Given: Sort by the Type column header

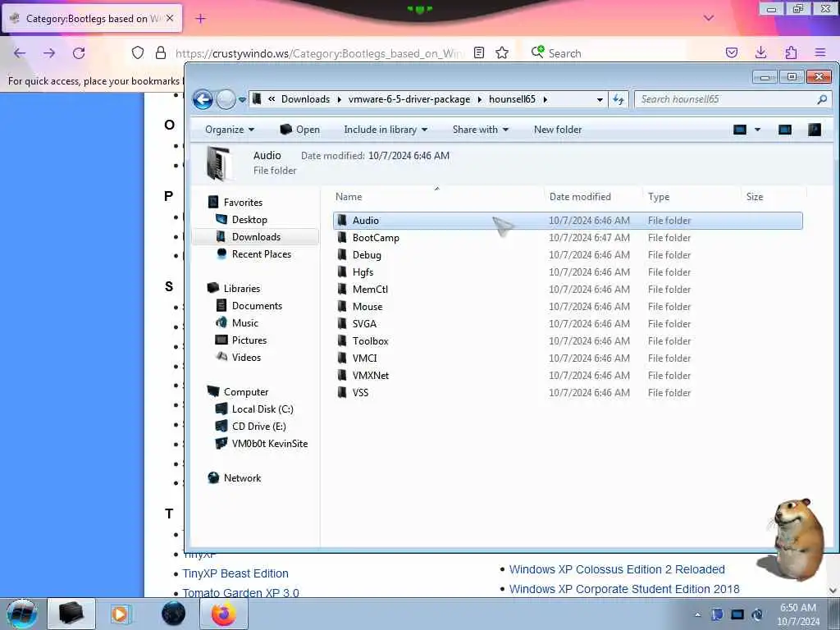Looking at the screenshot, I should click(x=659, y=197).
